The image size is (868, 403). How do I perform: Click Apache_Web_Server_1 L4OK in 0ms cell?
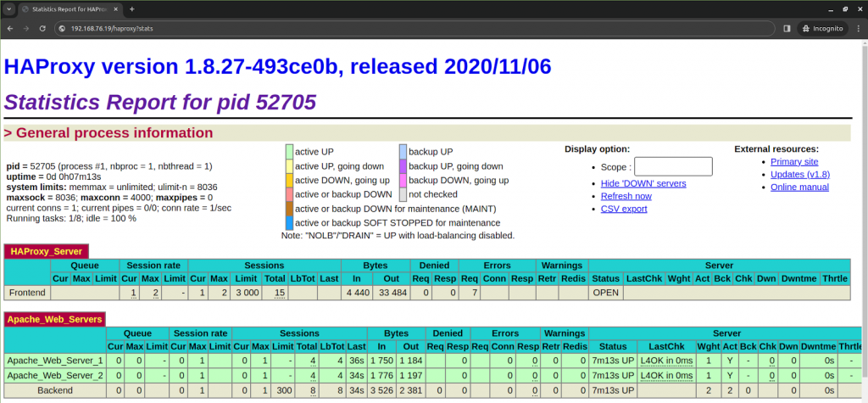(666, 361)
